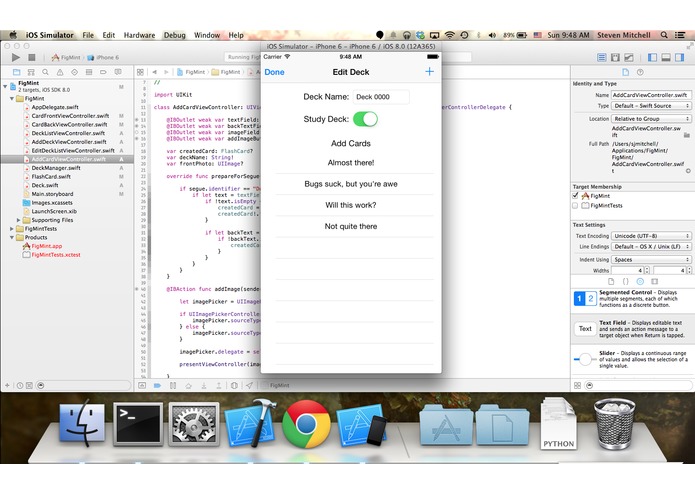
Task: Select the Assistant editor button
Action: tap(615, 57)
